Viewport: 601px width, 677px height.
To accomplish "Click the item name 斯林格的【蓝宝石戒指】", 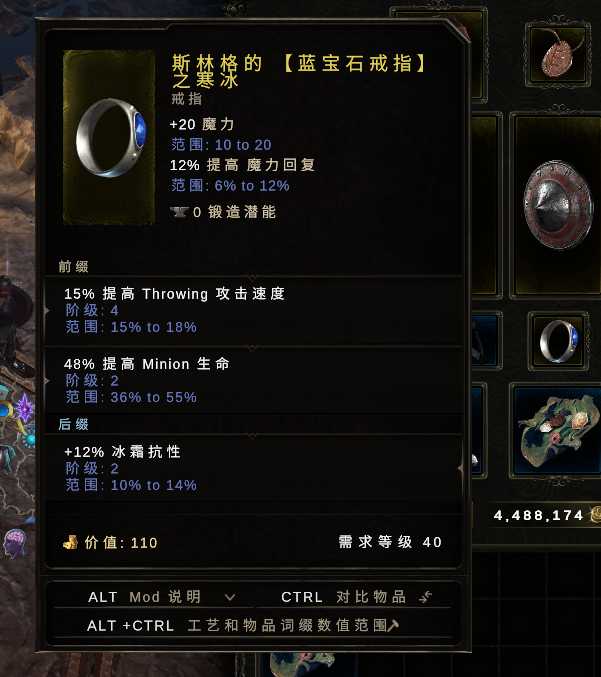I will [x=299, y=63].
